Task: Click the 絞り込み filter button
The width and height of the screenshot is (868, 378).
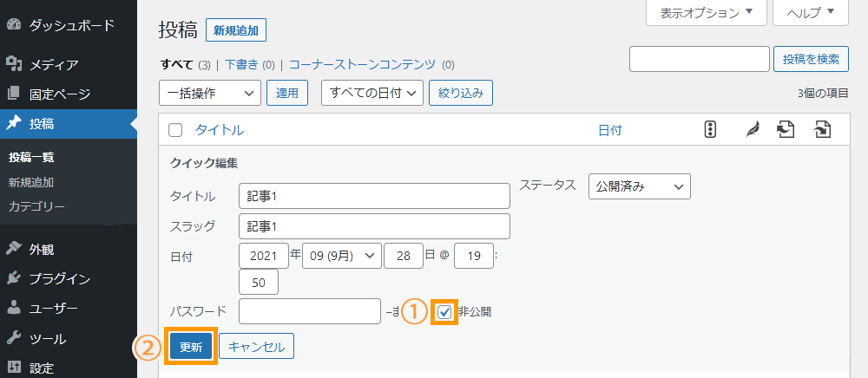Action: [x=461, y=93]
